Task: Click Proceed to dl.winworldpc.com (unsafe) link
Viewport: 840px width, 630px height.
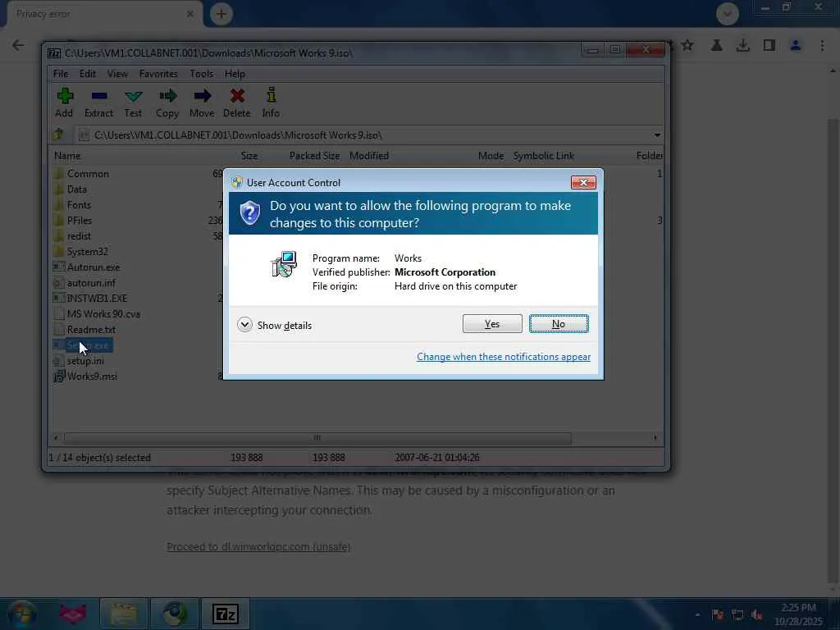Action: tap(258, 546)
